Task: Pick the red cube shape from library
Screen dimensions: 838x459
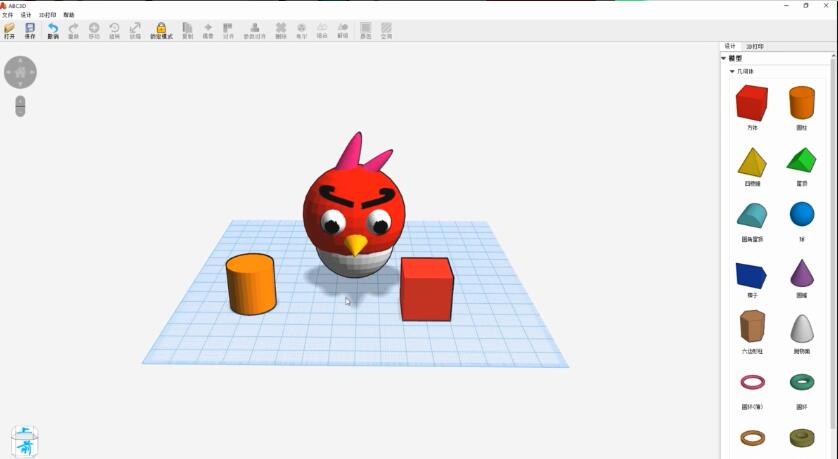Action: pyautogui.click(x=751, y=103)
